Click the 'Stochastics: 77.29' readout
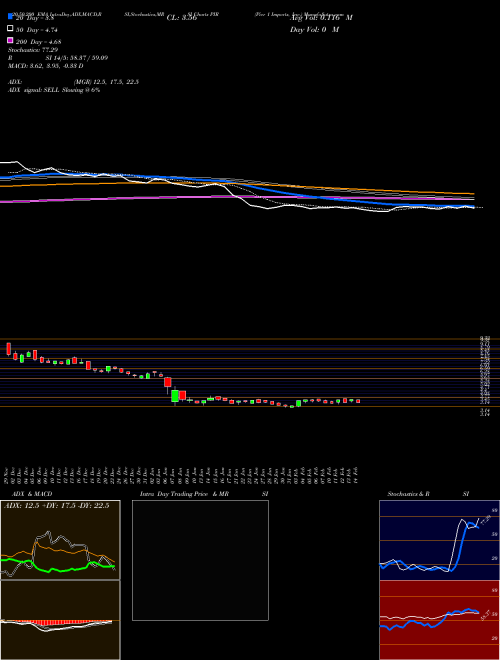Screen dimensions: 500x660 [33, 50]
